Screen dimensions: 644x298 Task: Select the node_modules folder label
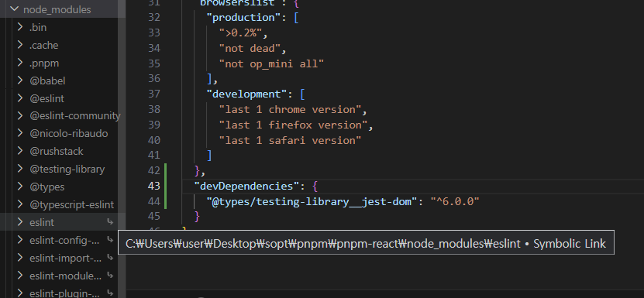click(x=57, y=9)
